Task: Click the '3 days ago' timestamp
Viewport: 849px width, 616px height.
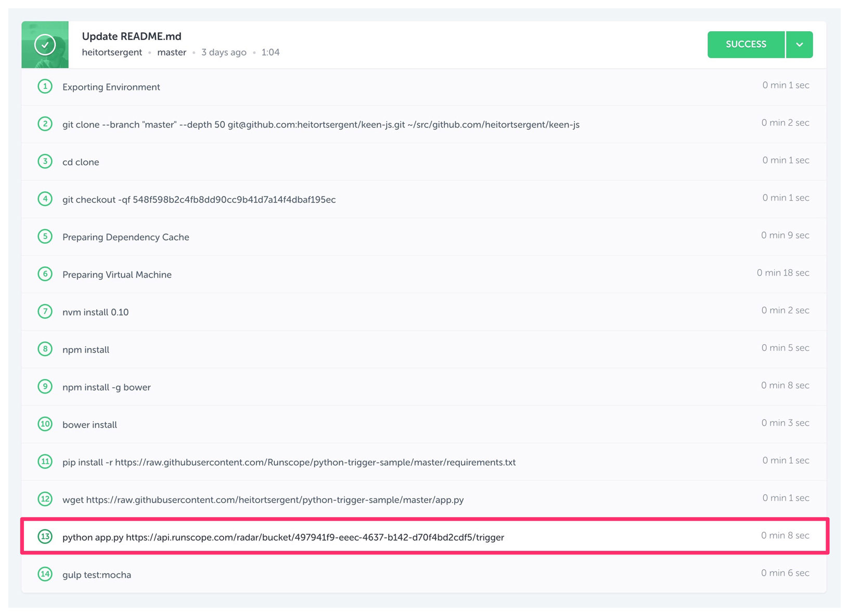Action: 224,53
